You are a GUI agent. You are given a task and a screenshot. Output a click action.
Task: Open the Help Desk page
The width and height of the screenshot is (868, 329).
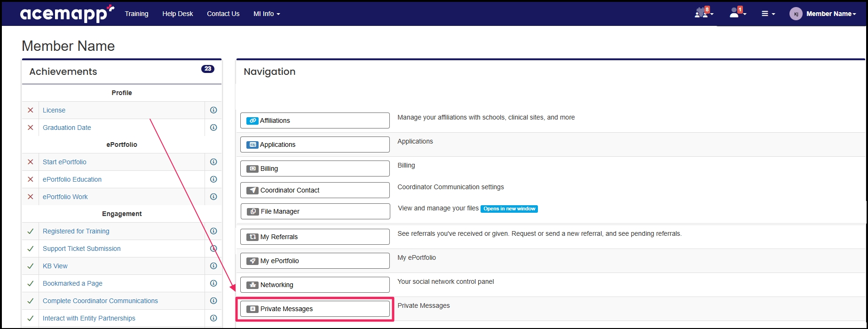178,14
